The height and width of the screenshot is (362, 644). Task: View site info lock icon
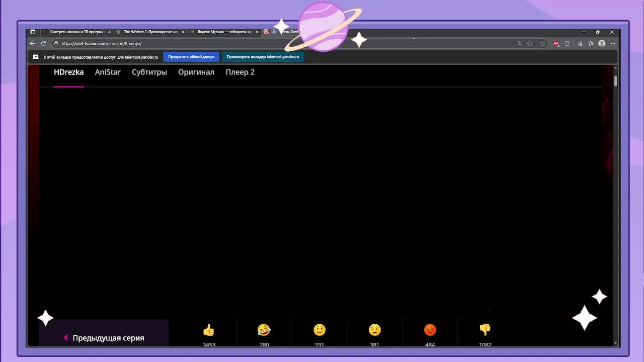point(56,44)
